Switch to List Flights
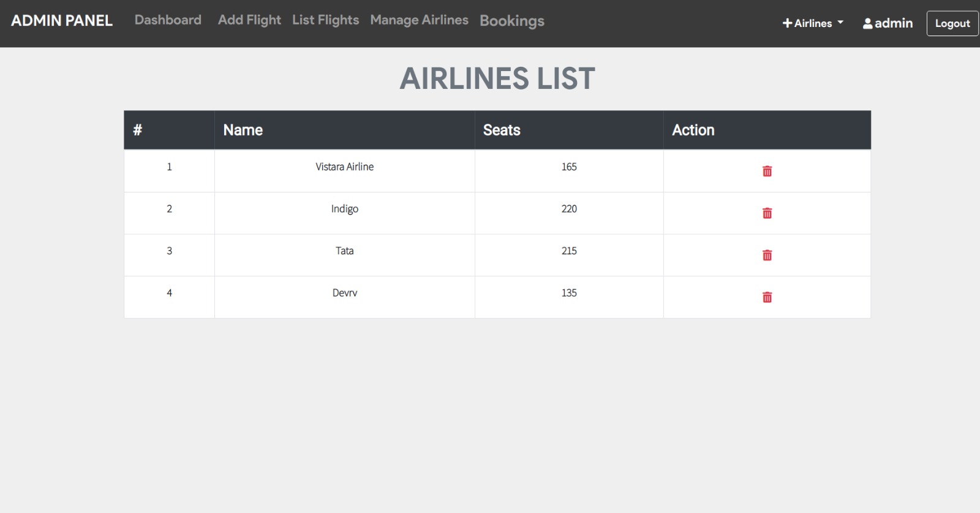 (x=325, y=20)
